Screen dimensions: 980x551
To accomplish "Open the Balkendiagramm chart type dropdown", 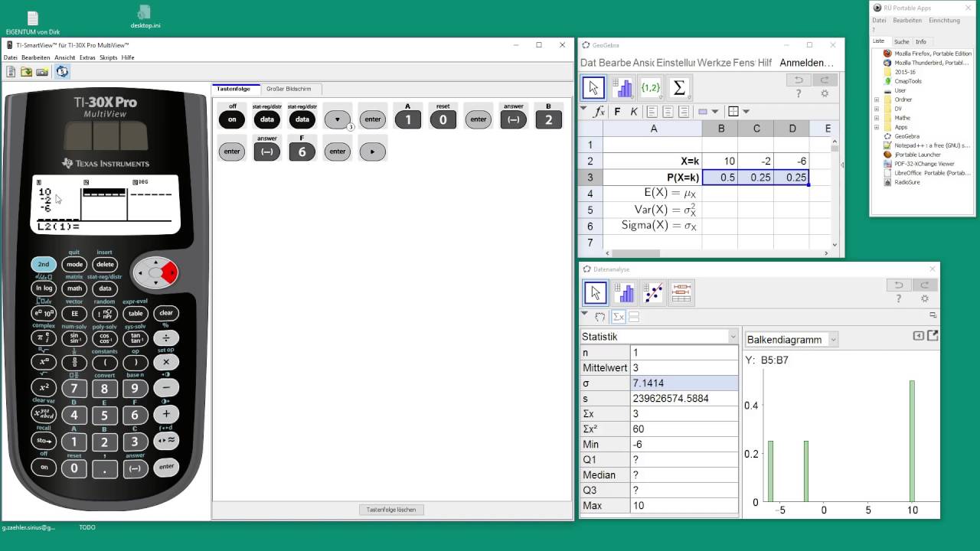I will [x=792, y=339].
